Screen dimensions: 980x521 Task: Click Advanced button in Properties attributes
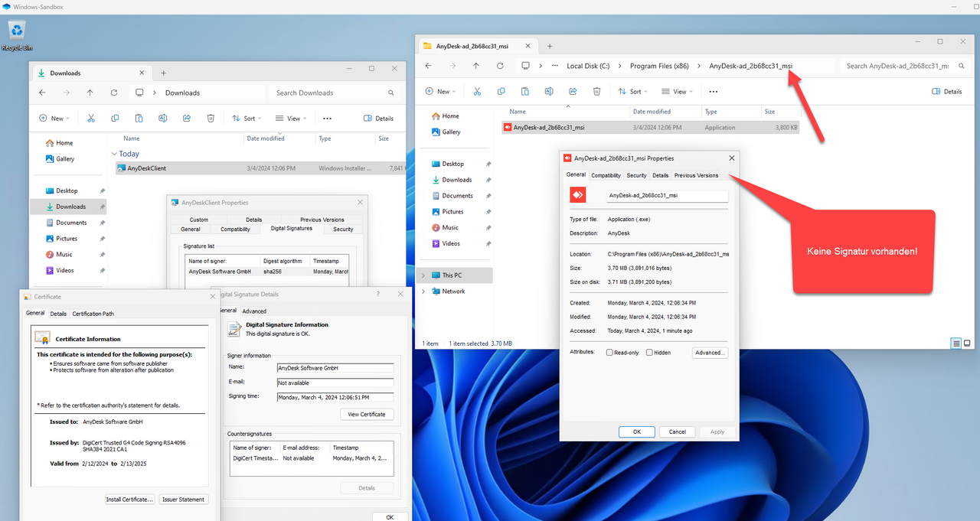click(x=710, y=353)
